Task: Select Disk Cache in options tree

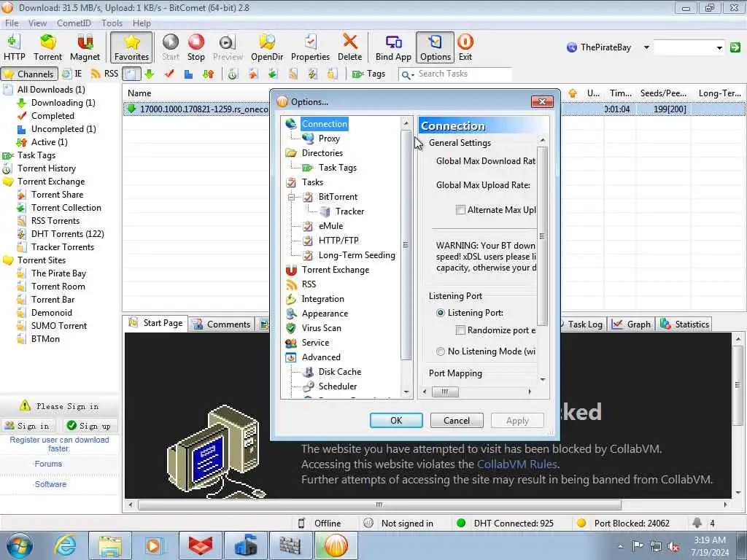Action: pyautogui.click(x=340, y=372)
